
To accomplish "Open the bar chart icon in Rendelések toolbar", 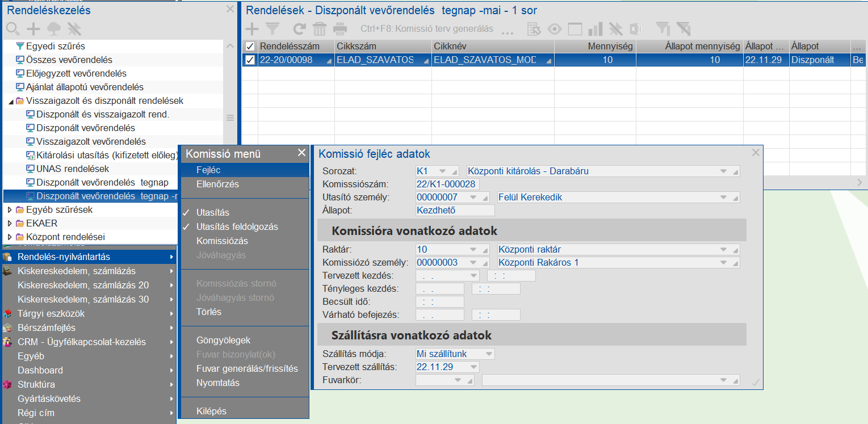I will tap(595, 28).
